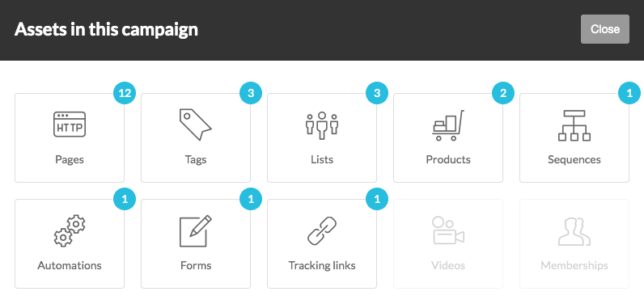
Task: Click the 3 badge on Tags
Action: coord(251,93)
